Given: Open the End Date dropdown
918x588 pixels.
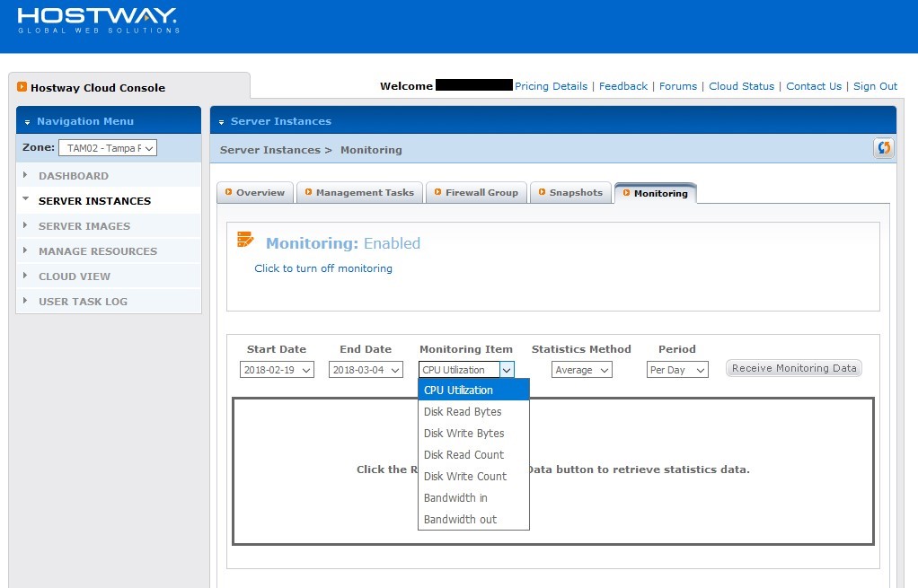Looking at the screenshot, I should pyautogui.click(x=366, y=370).
